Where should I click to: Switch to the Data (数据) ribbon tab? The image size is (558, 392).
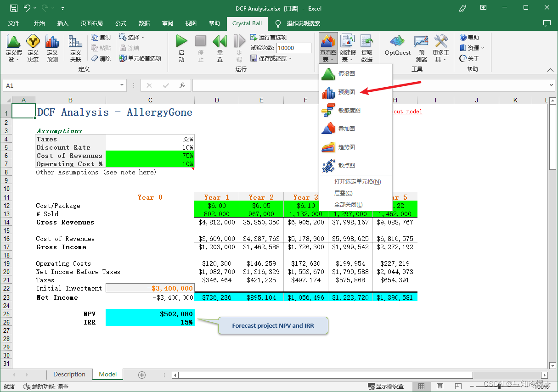point(144,23)
